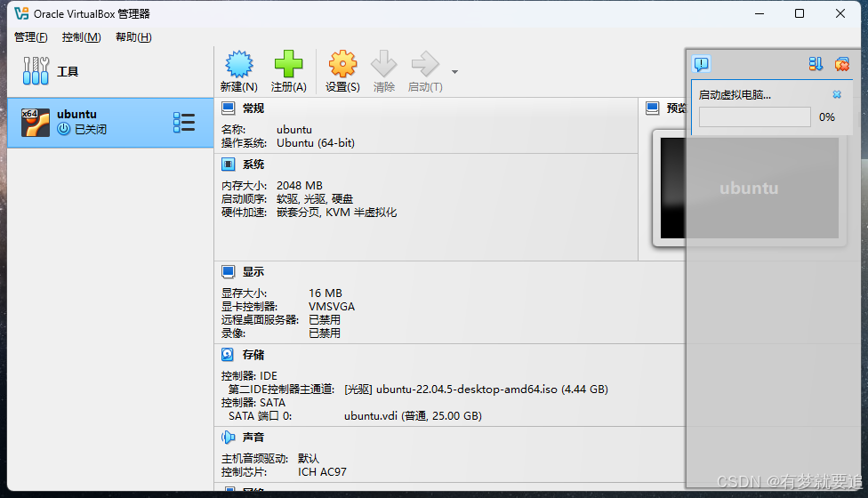Click the General (常规) section icon
868x498 pixels.
228,108
